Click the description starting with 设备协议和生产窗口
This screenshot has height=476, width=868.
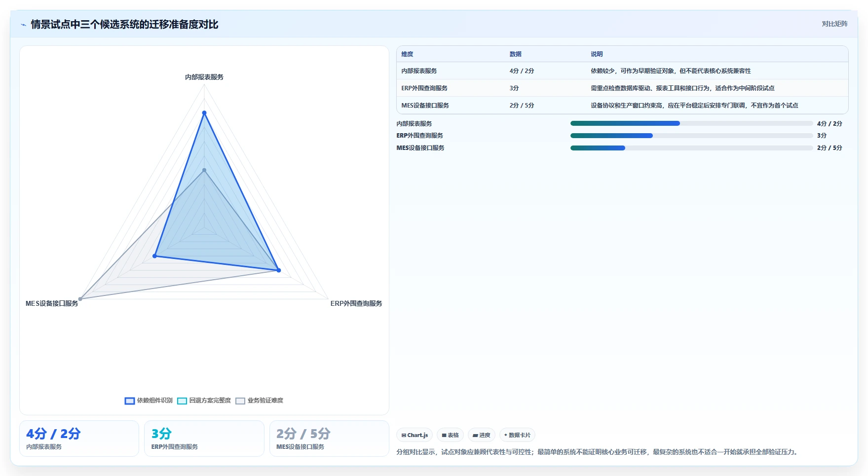pyautogui.click(x=694, y=106)
